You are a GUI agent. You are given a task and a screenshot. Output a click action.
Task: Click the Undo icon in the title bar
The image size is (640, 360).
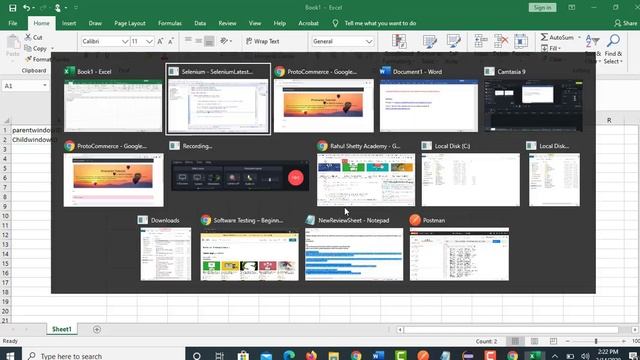point(27,7)
